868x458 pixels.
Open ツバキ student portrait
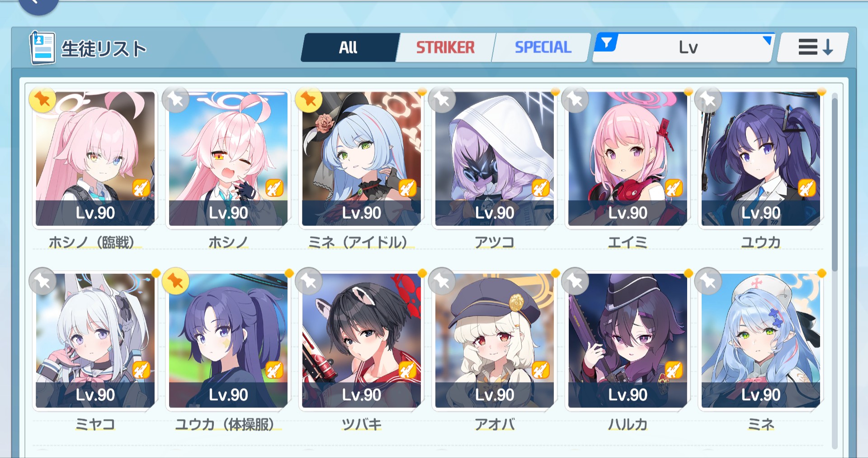[361, 340]
